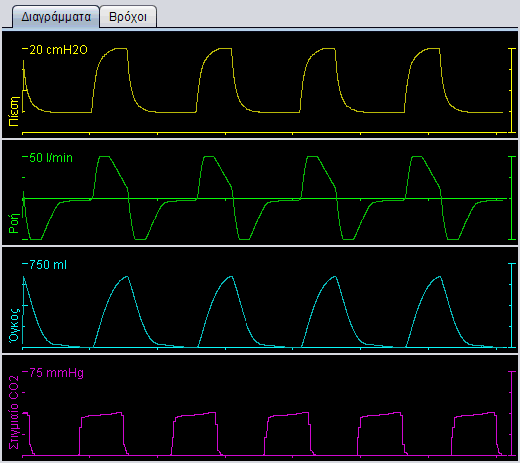Image resolution: width=520 pixels, height=463 pixels.
Task: Click the Στιγμιαίο CO2 axis title
Action: [x=14, y=412]
